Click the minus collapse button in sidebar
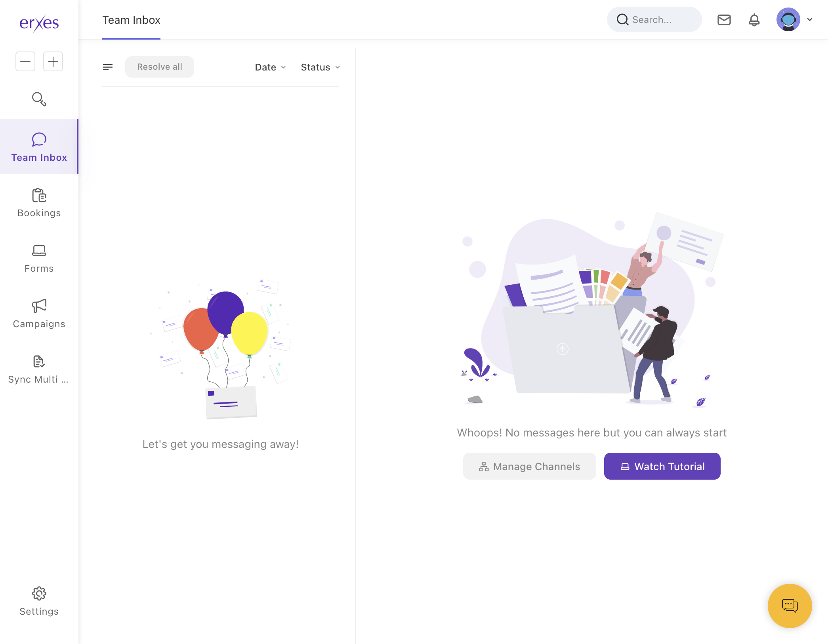 (x=25, y=61)
